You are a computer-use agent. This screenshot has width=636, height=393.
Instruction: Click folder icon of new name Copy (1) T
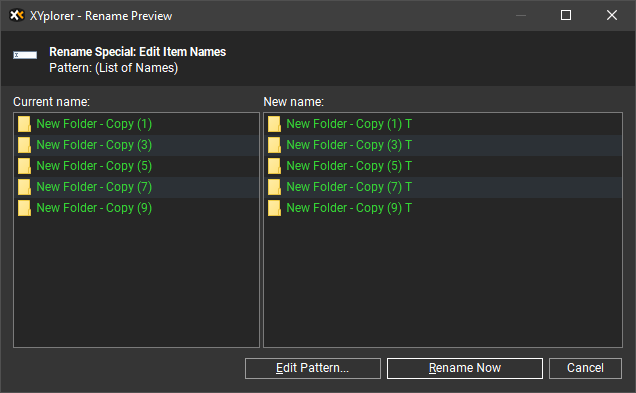275,124
